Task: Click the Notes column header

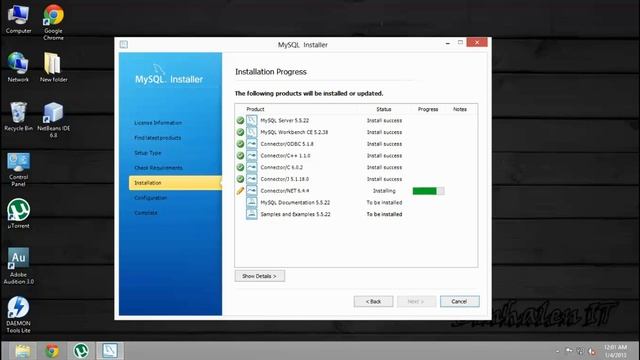Action: (460, 109)
